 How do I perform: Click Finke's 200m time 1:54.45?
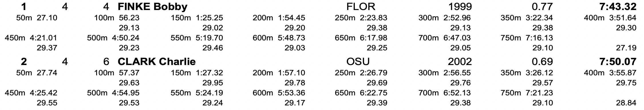[x=291, y=18]
